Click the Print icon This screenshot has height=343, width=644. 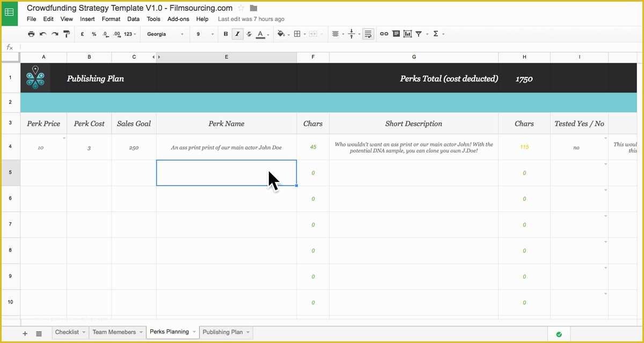[31, 34]
